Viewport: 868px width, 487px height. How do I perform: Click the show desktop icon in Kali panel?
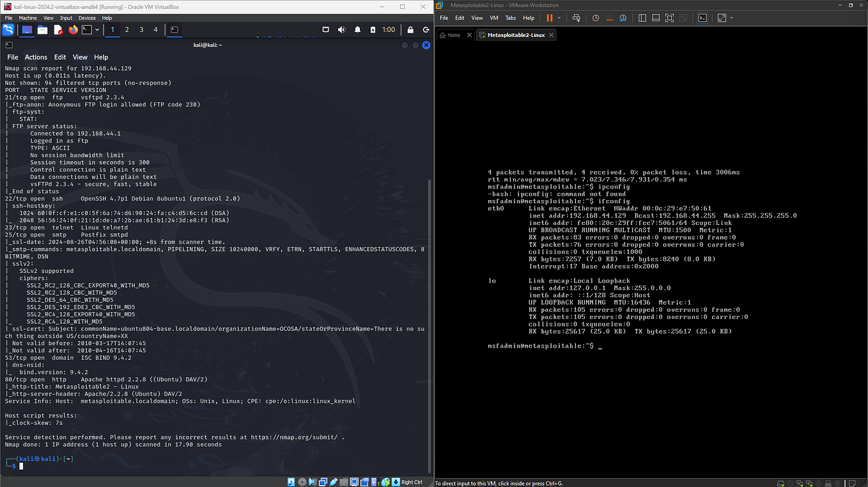tap(27, 29)
